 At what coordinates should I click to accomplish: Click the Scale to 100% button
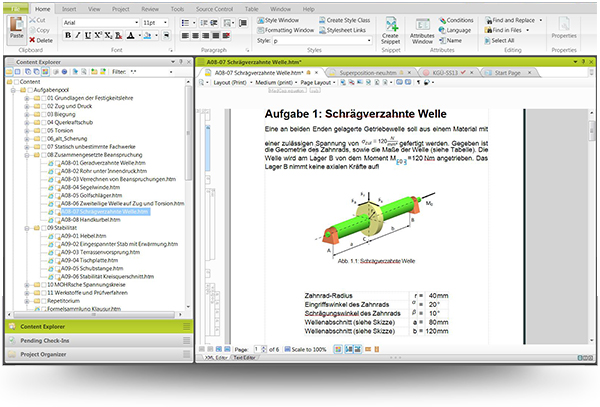coord(305,349)
